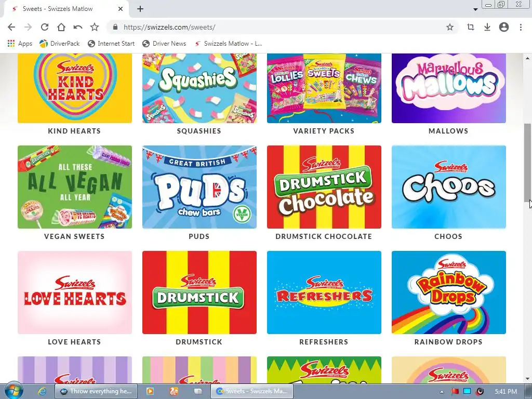Image resolution: width=532 pixels, height=399 pixels.
Task: Open the DriverPack bookmark
Action: click(59, 44)
